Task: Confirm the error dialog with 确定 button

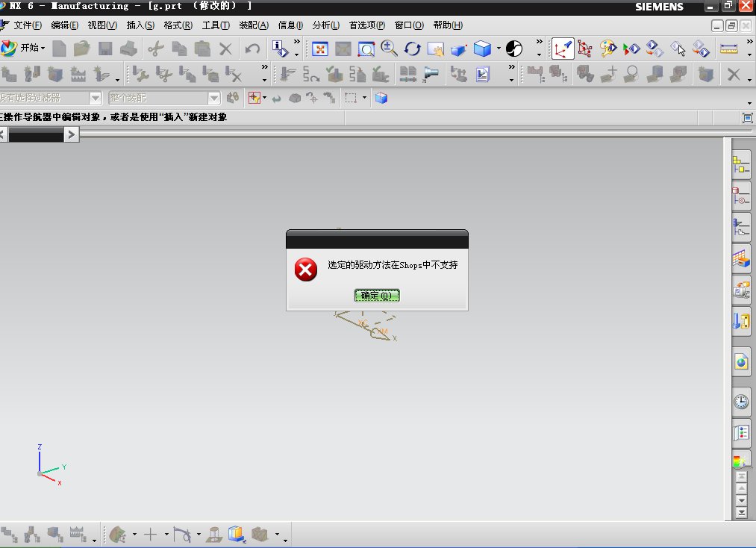Action: (377, 295)
